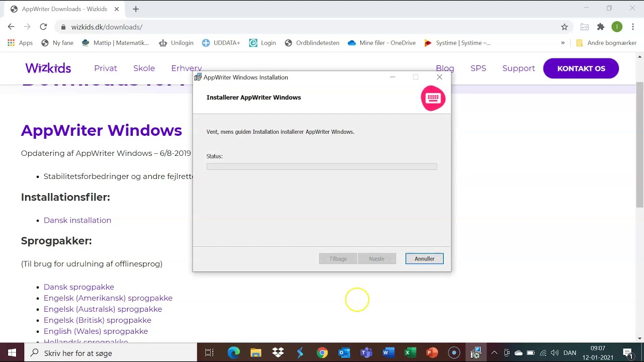Open the Systime bookmark
The image size is (644, 362).
457,43
